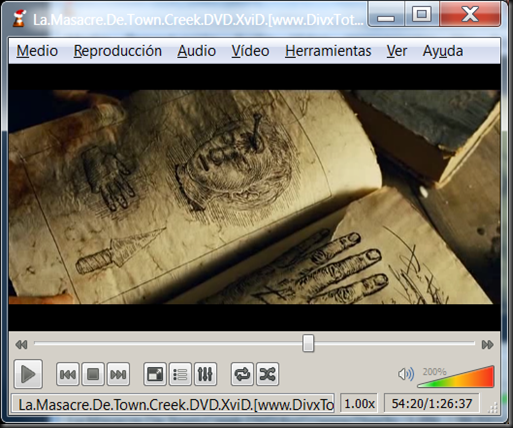
Task: Minimize the VLC window
Action: (x=386, y=15)
